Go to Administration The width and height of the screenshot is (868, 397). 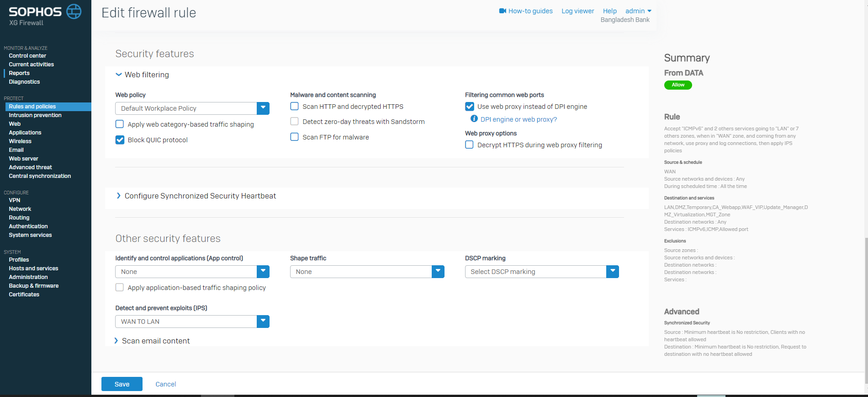click(x=28, y=277)
